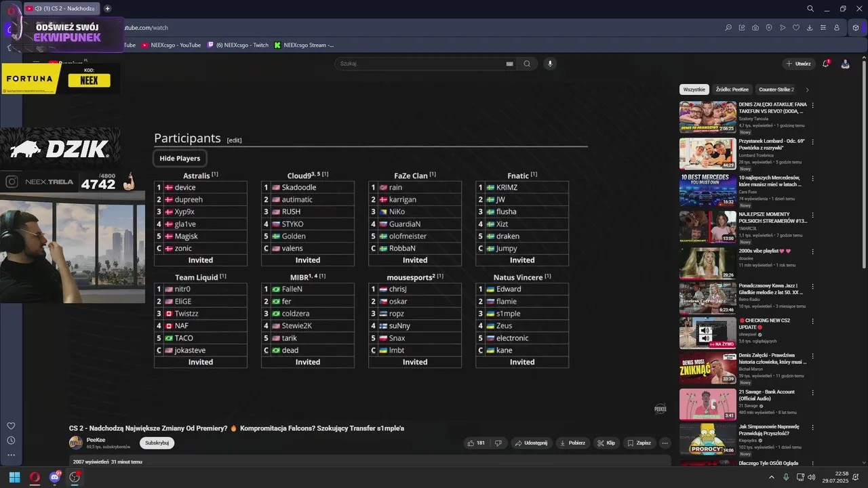Open options for 21 Savage Bank Account
868x488 pixels.
click(812, 392)
